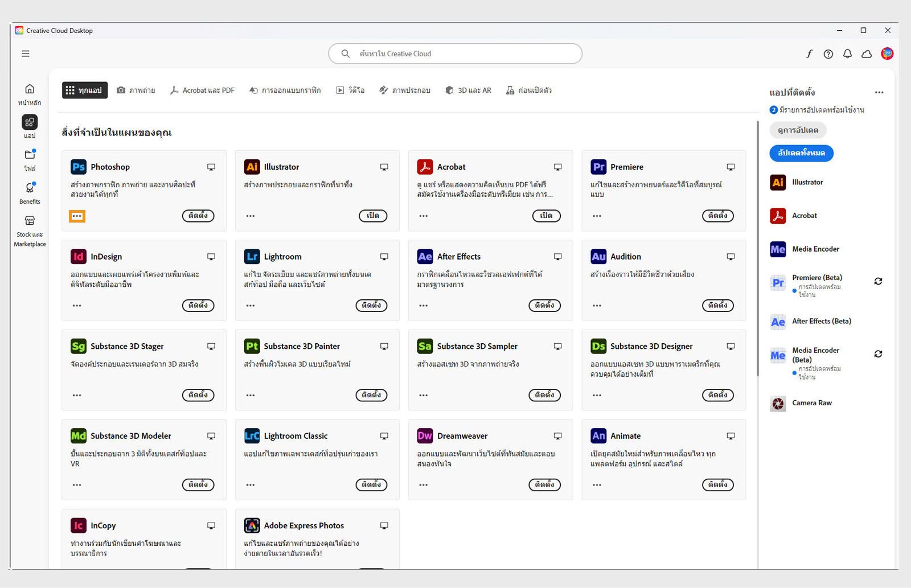This screenshot has height=588, width=911.
Task: Open more options on Substance 3D Painter card
Action: click(251, 395)
